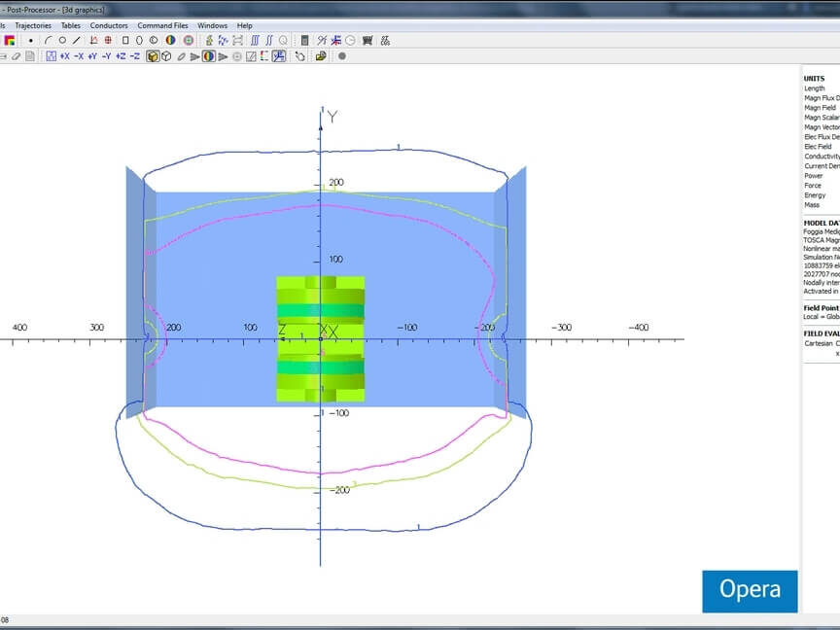Select the straight line field tool
This screenshot has width=840, height=630.
click(77, 41)
